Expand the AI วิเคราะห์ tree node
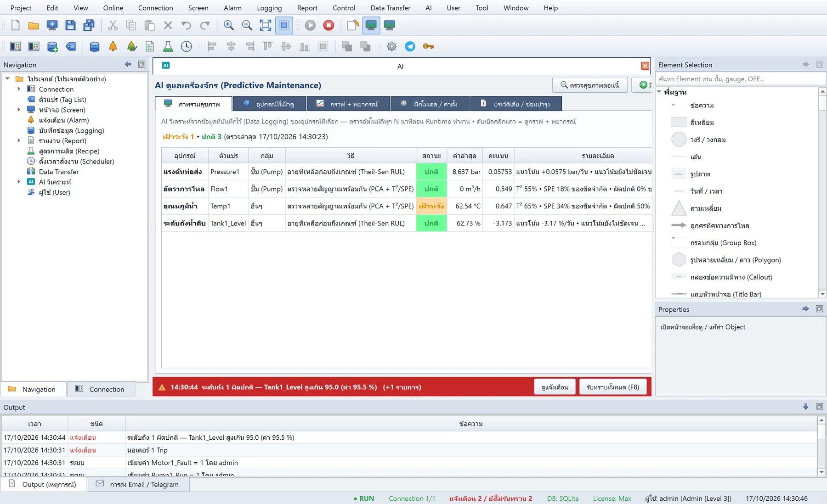 tap(19, 182)
